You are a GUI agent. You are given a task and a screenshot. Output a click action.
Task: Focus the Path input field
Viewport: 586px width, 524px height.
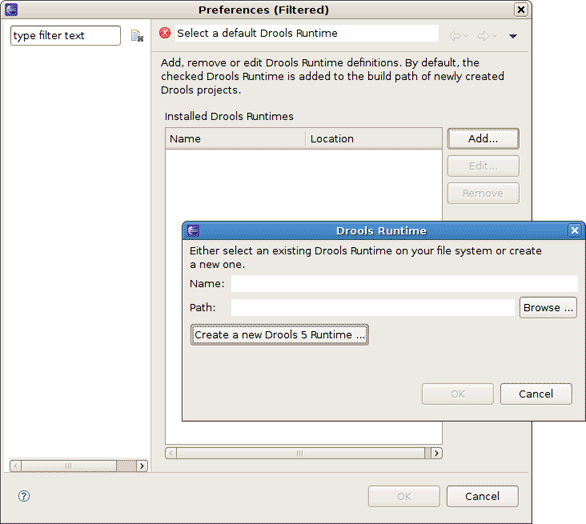coord(373,308)
